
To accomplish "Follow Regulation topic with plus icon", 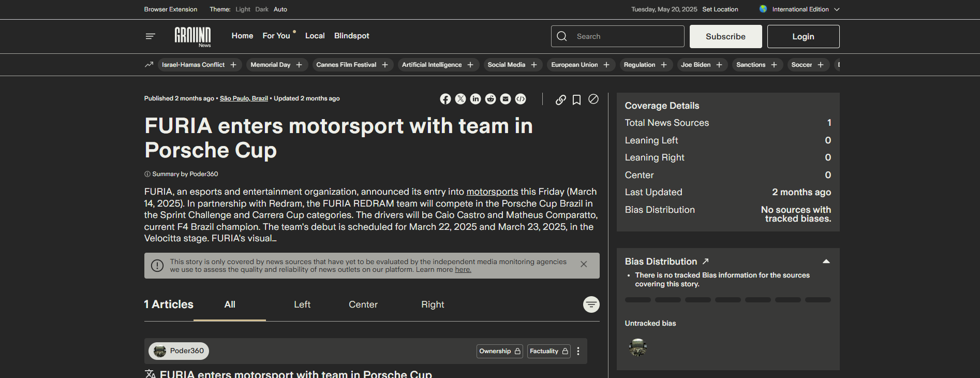I will click(x=664, y=65).
